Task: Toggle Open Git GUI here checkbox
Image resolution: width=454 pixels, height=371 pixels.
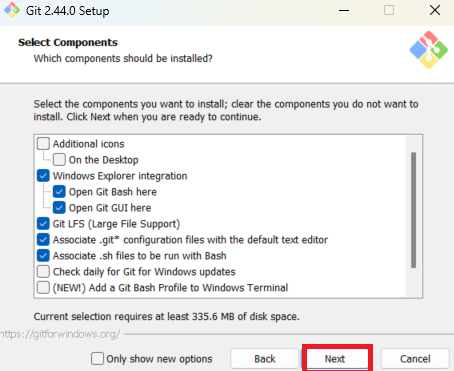Action: pos(59,208)
